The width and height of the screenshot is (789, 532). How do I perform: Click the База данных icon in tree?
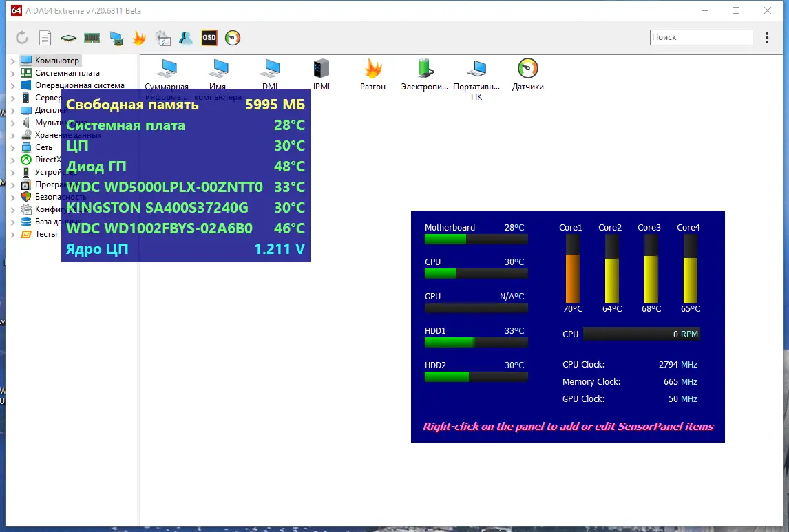click(x=25, y=221)
